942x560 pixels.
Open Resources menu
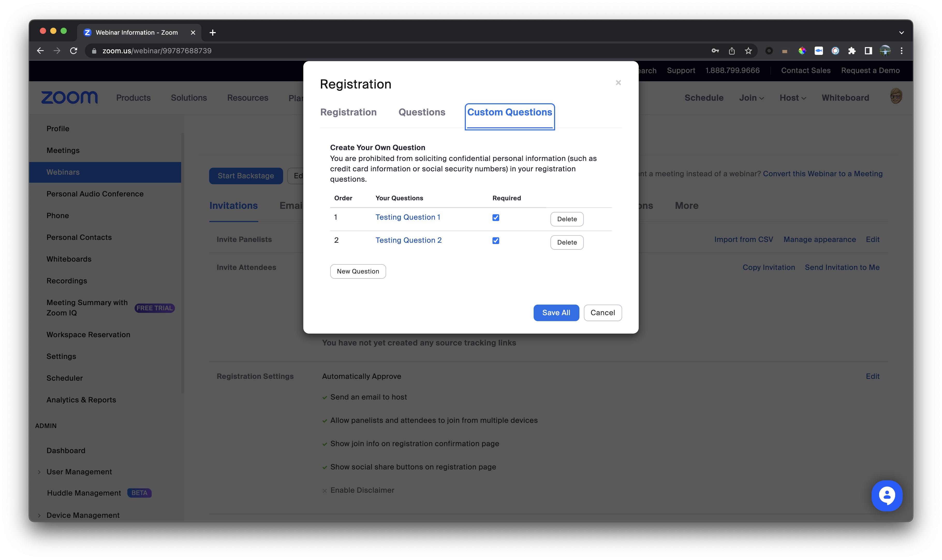[247, 98]
